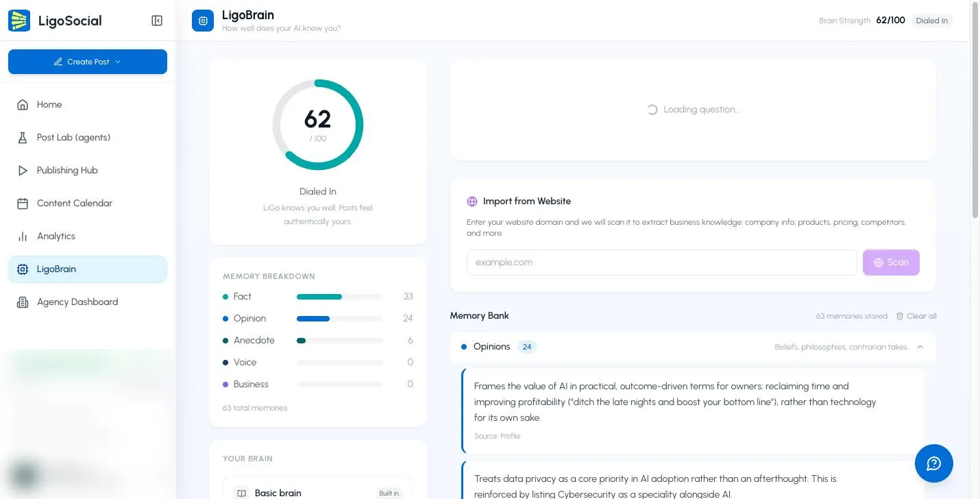Click the LigoBrain header chip icon
The width and height of the screenshot is (980, 499).
(203, 21)
